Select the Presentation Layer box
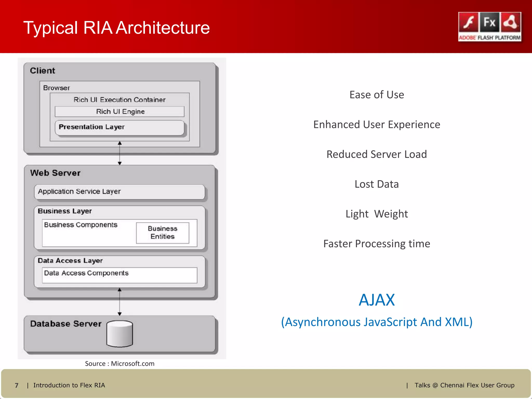532x399 pixels. coord(119,127)
